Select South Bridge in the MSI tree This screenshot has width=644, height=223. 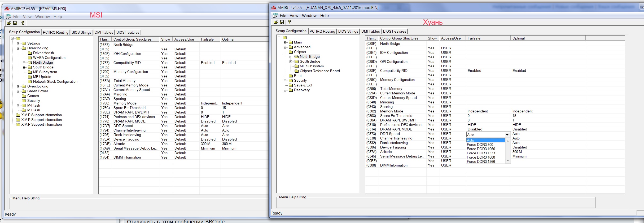point(43,67)
